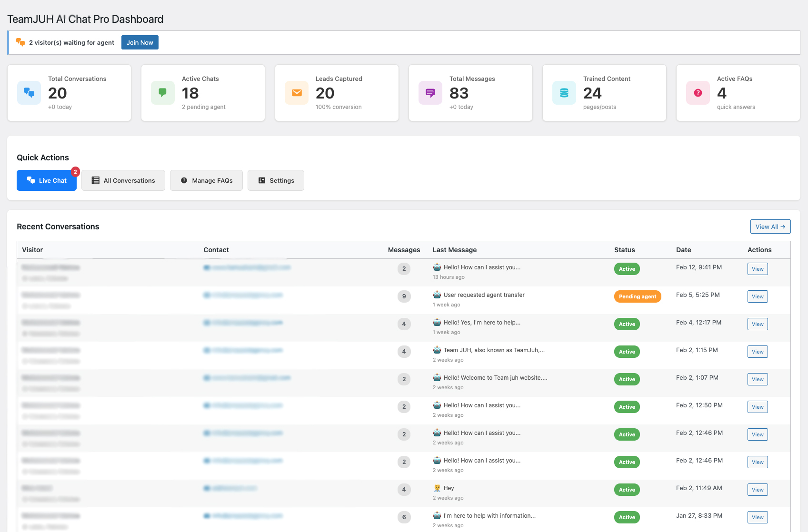
Task: Select the Visitor column header
Action: 32,250
